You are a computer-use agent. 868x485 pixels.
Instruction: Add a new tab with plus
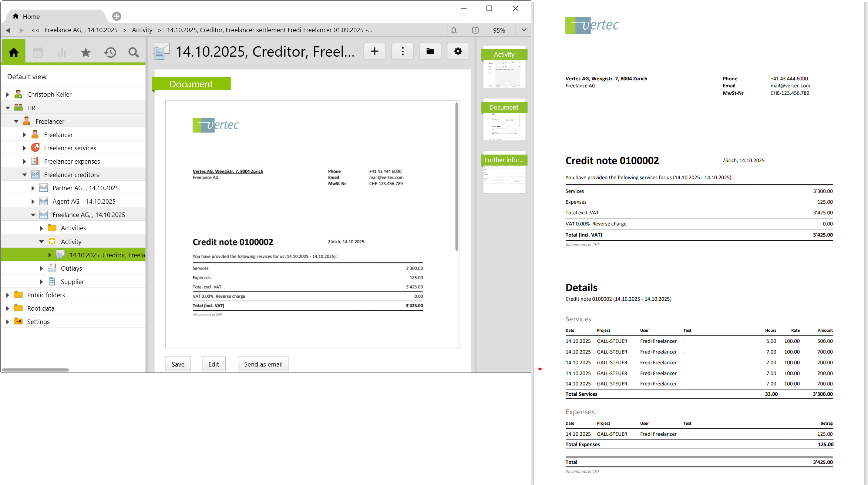click(x=117, y=16)
